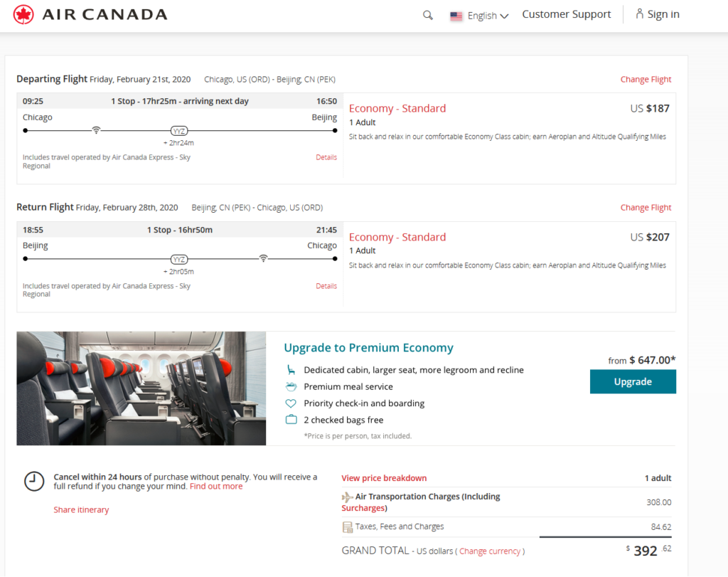
Task: Click arrival time 21:45
Action: click(326, 230)
